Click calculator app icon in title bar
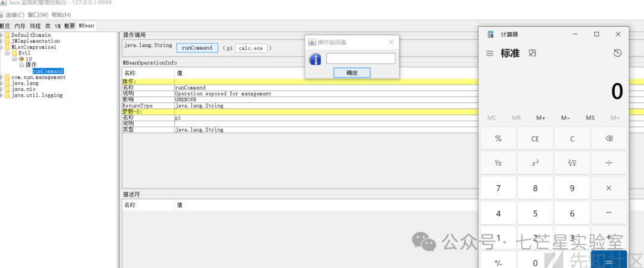644x268 pixels. (x=490, y=35)
